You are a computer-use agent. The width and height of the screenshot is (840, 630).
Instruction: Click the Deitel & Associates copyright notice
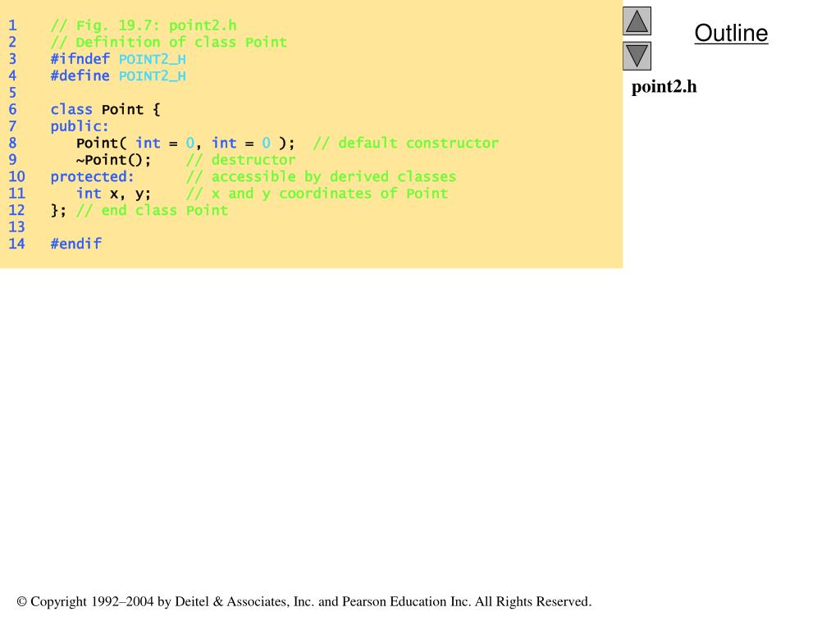[x=304, y=601]
